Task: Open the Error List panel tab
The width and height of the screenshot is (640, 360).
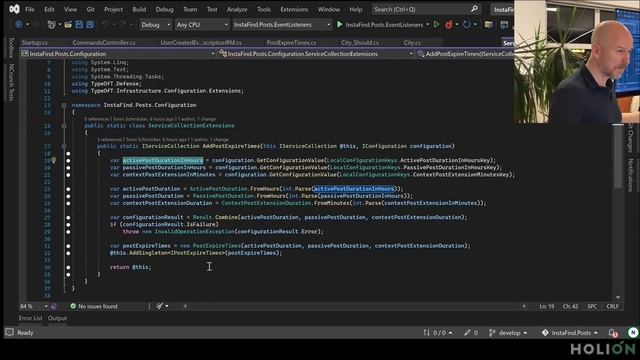Action: [30, 318]
